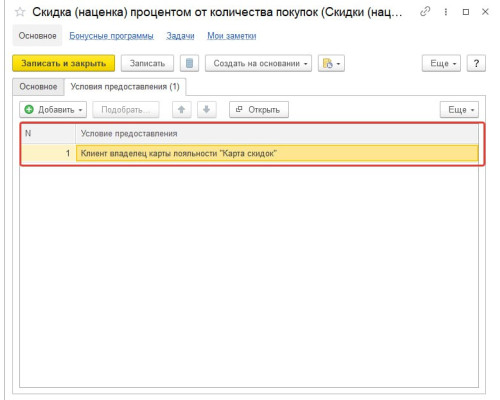Switch to the Основное form tab
Viewport: 500px width, 400px height.
[38, 87]
